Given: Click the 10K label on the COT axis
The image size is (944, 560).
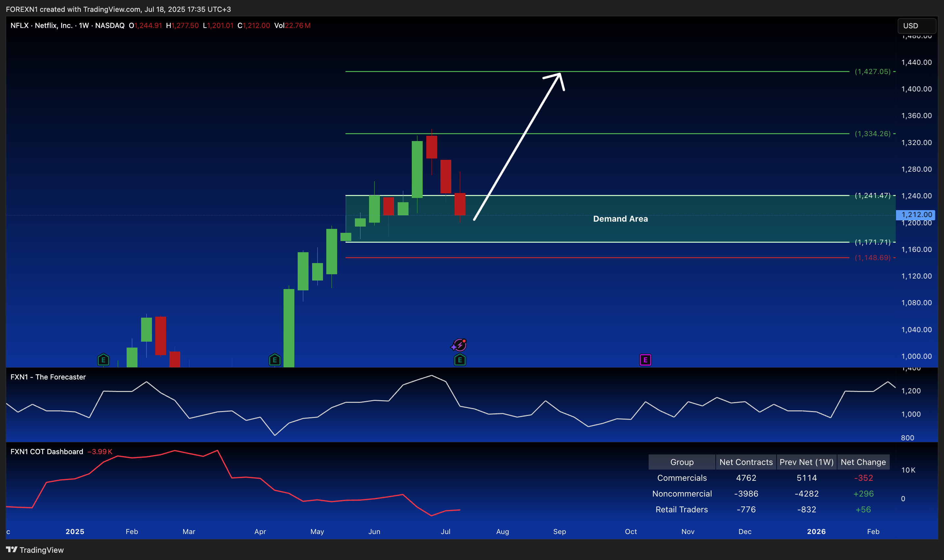Looking at the screenshot, I should click(x=908, y=470).
